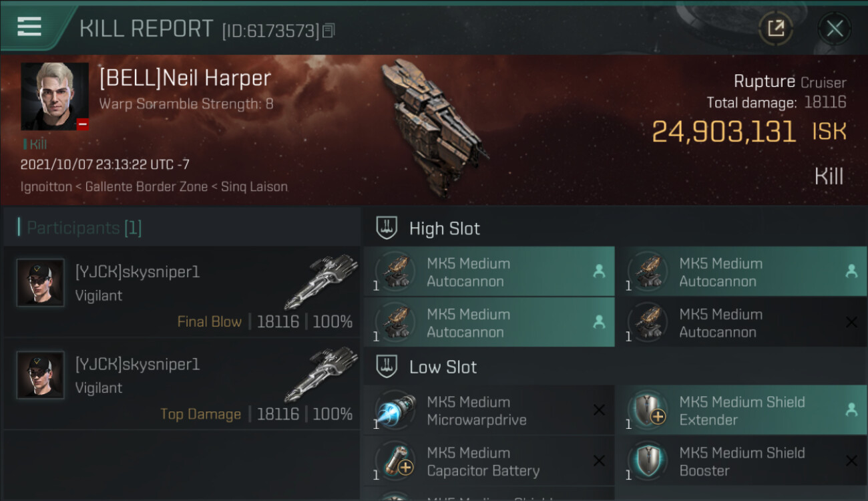868x501 pixels.
Task: View Neil Harper's character portrait
Action: (x=55, y=96)
